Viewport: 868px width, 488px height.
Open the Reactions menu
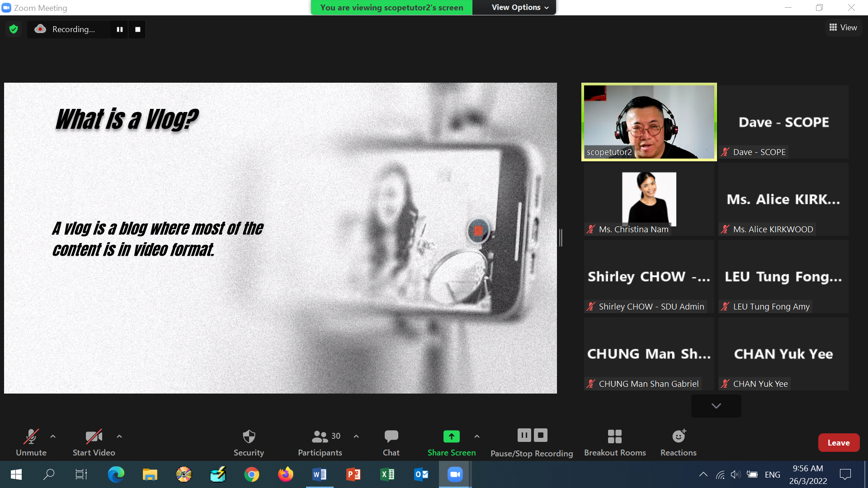[x=678, y=436]
